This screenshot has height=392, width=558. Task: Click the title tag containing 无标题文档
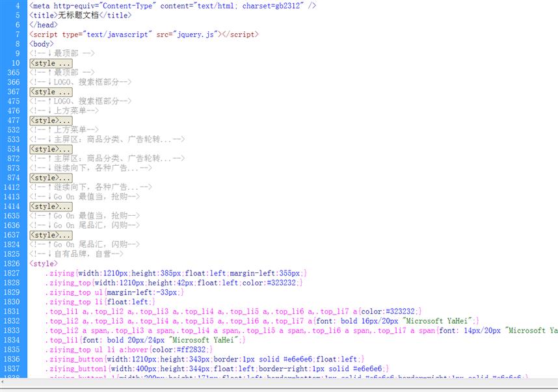pyautogui.click(x=81, y=16)
